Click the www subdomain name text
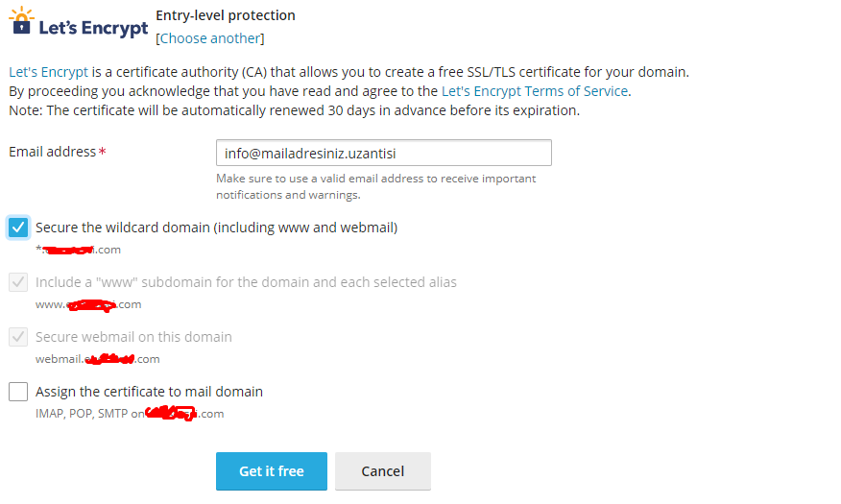The image size is (841, 504). (88, 304)
